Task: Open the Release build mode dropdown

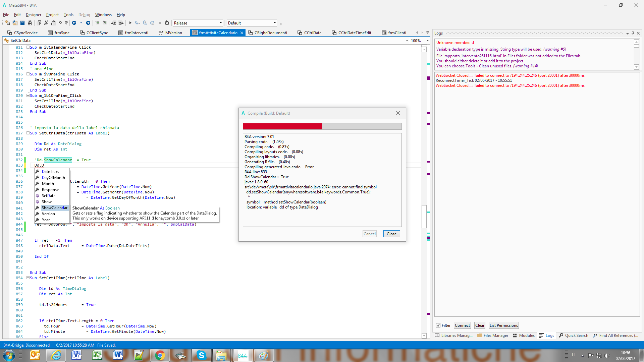Action: pyautogui.click(x=221, y=23)
